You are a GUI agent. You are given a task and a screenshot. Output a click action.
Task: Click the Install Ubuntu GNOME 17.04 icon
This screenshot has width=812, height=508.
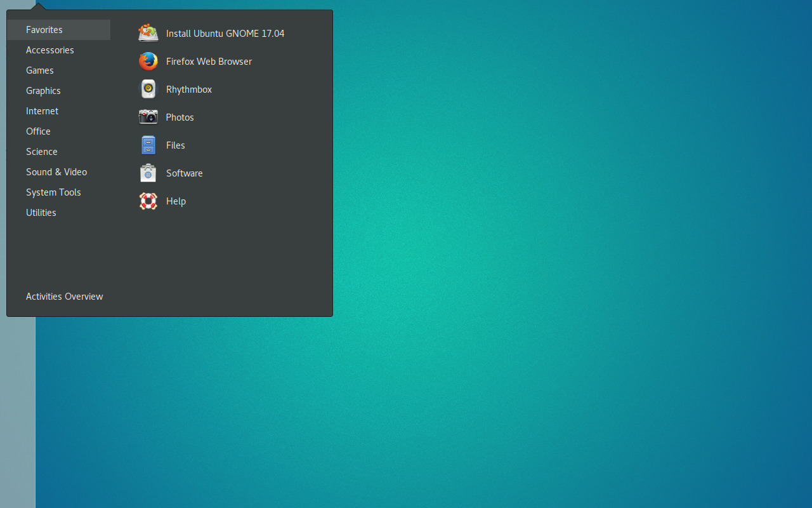148,33
